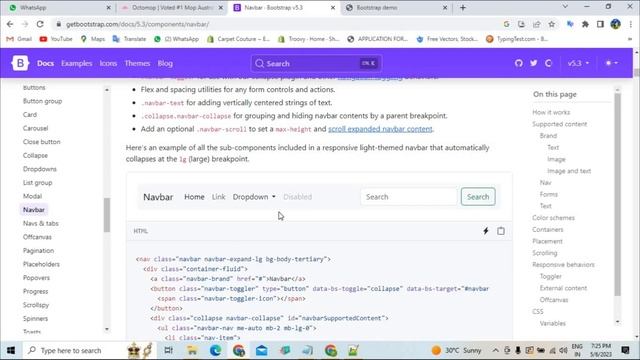This screenshot has width=640, height=360.
Task: Click Home in the example navbar
Action: coord(194,197)
